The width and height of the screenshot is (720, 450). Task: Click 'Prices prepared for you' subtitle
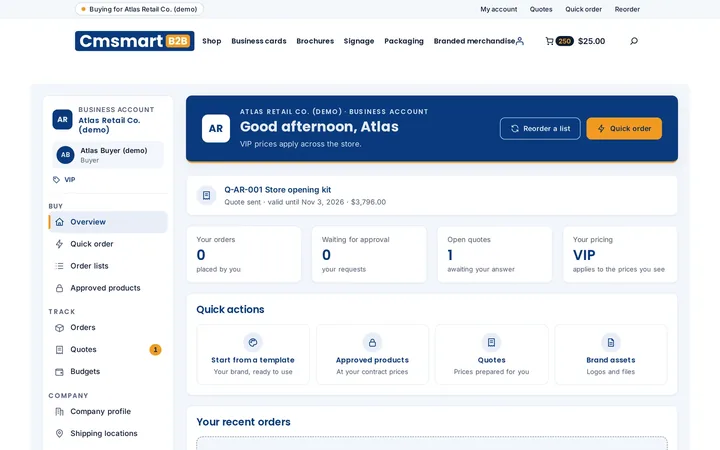(x=491, y=372)
